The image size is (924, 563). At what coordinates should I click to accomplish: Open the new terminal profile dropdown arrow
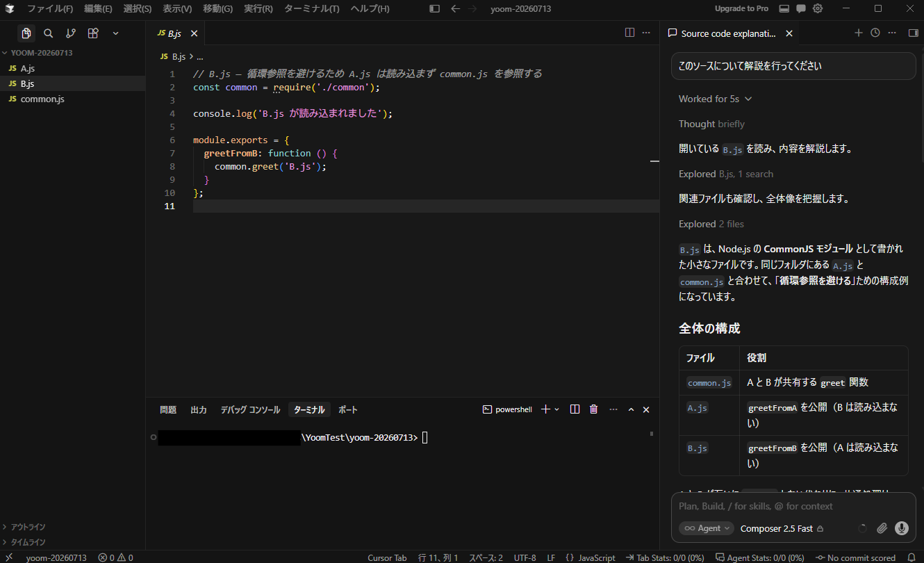(556, 409)
